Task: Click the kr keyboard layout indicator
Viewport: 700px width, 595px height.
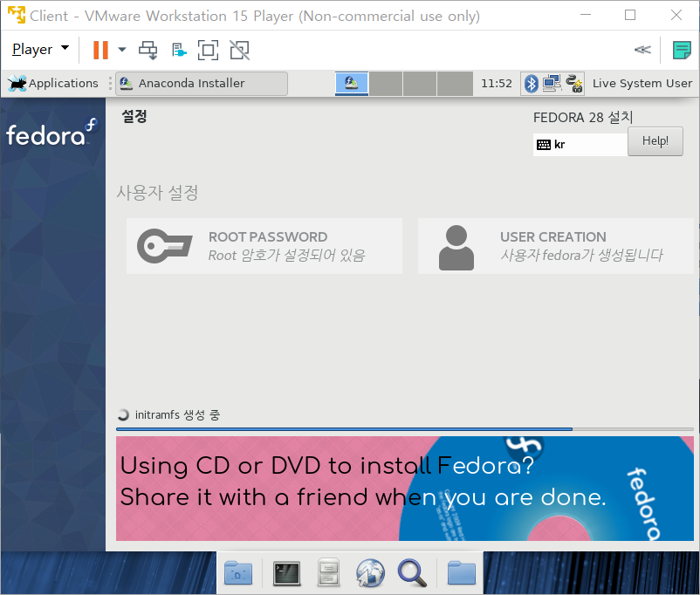Action: 580,145
